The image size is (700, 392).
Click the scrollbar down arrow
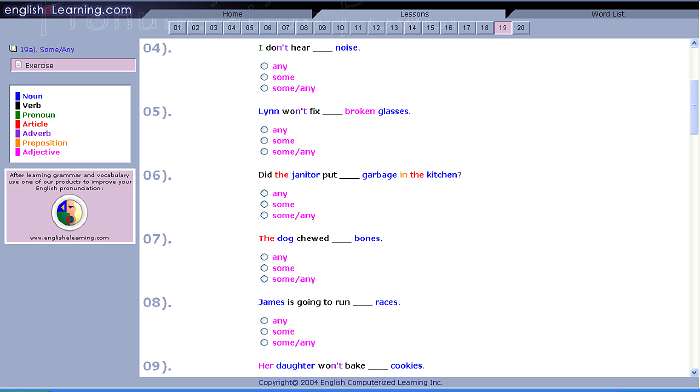(694, 372)
